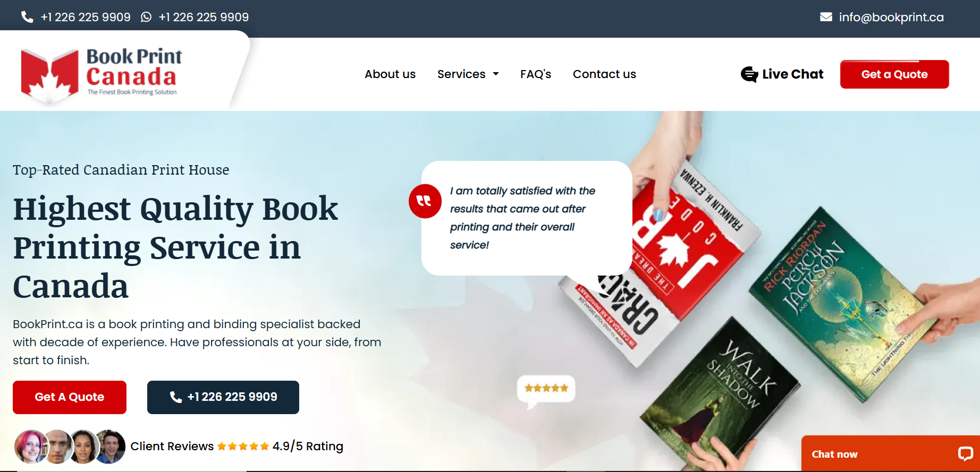Expand the Services dropdown arrow

496,74
